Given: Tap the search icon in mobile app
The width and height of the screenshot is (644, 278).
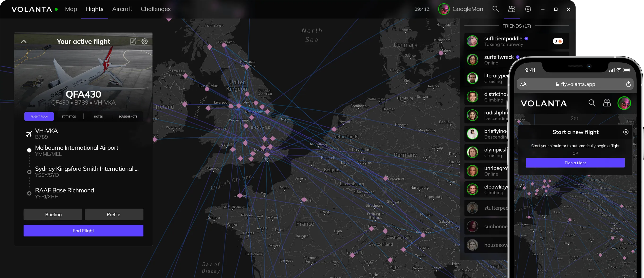Looking at the screenshot, I should coord(592,103).
